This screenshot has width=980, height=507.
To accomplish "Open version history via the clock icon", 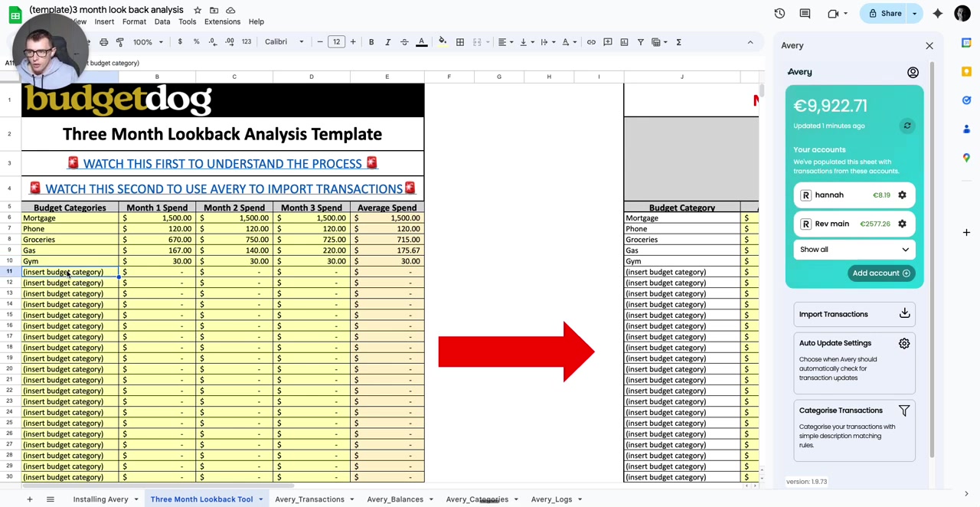I will 779,13.
